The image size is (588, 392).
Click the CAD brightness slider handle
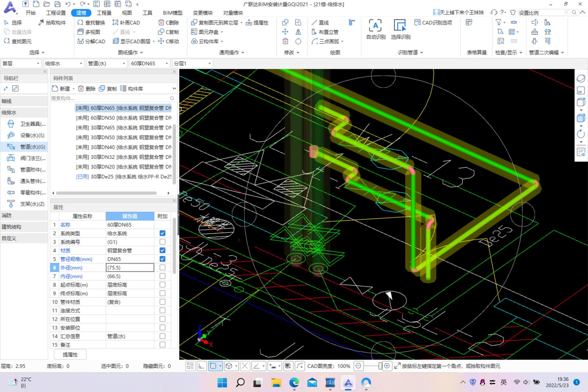tap(380, 366)
